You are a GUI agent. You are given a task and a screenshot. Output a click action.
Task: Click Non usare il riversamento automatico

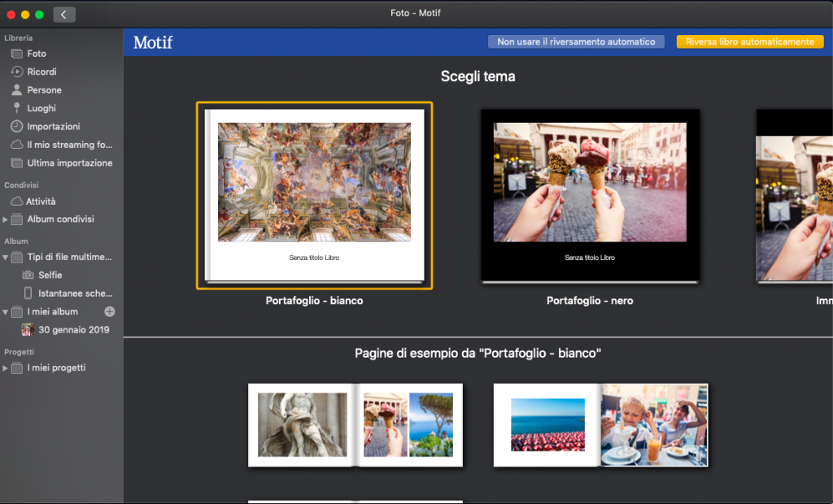[x=576, y=42]
